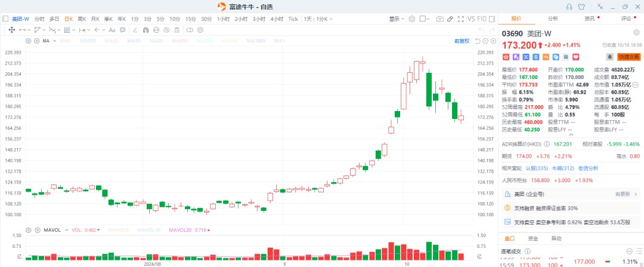The width and height of the screenshot is (644, 267).
Task: Click the 快捷交易 quick trade button
Action: point(628,57)
